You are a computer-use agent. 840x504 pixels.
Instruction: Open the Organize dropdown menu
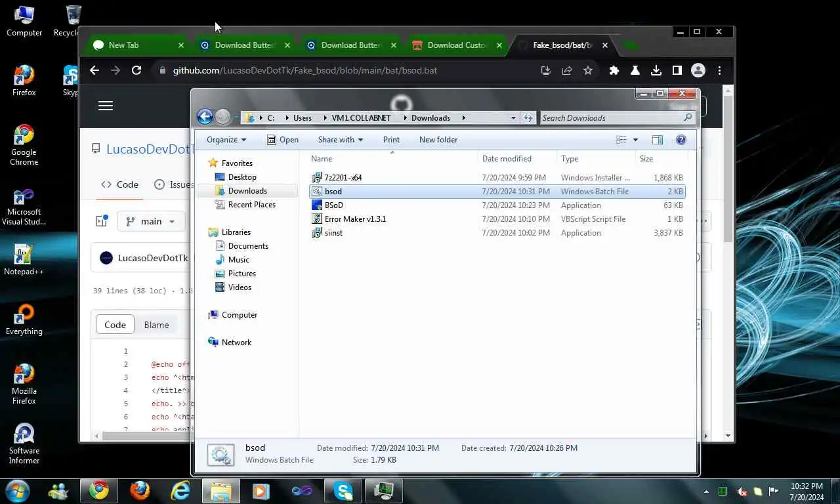click(x=226, y=140)
